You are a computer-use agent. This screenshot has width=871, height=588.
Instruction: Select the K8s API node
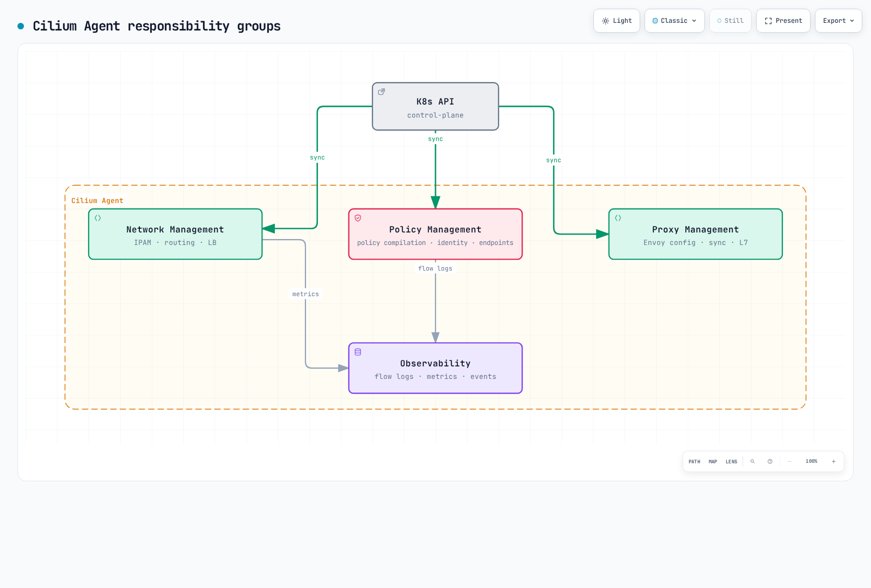click(x=436, y=106)
